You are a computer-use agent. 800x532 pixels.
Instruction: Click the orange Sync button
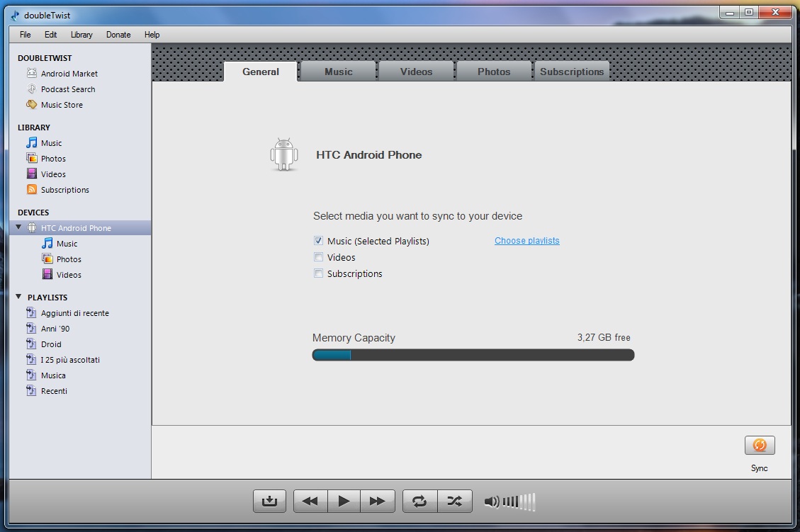click(x=760, y=446)
